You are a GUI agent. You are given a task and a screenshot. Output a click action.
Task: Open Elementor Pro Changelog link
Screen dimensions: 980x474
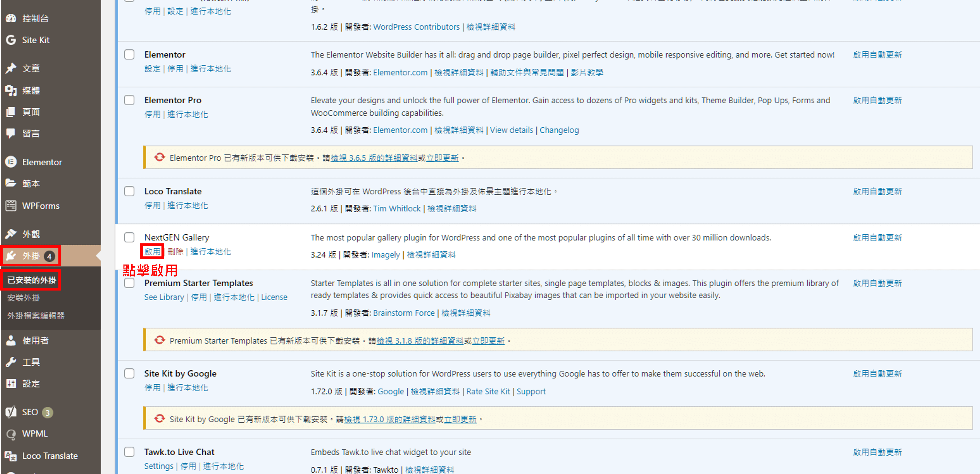coord(559,130)
